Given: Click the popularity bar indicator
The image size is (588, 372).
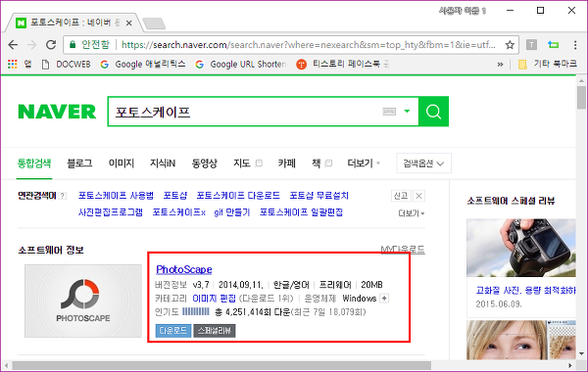Looking at the screenshot, I should point(196,311).
